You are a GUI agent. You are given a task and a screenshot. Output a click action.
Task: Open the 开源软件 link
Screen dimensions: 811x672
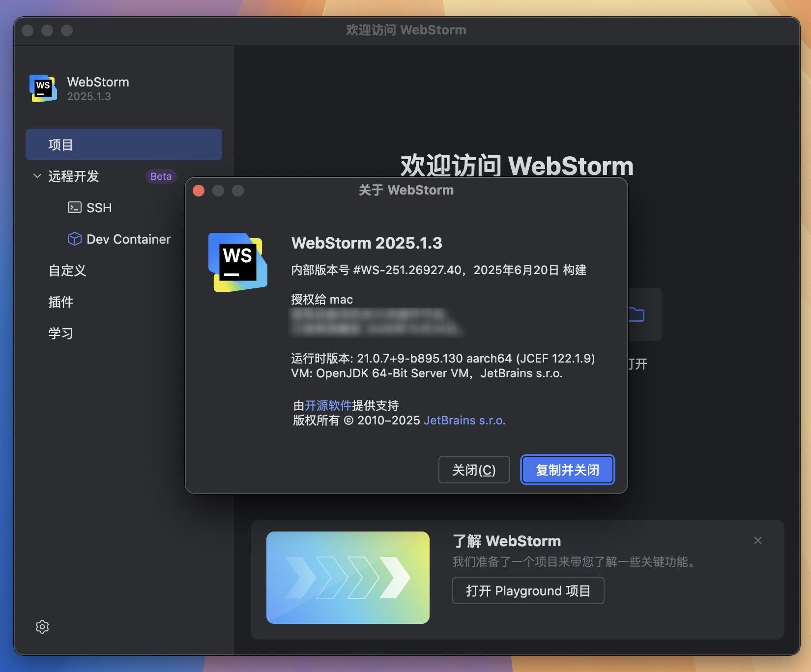pos(328,405)
